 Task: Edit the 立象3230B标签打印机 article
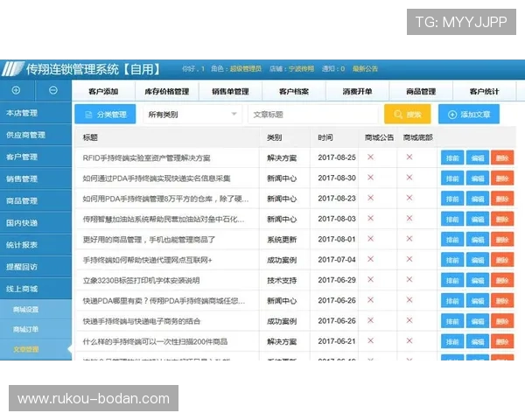click(x=478, y=280)
